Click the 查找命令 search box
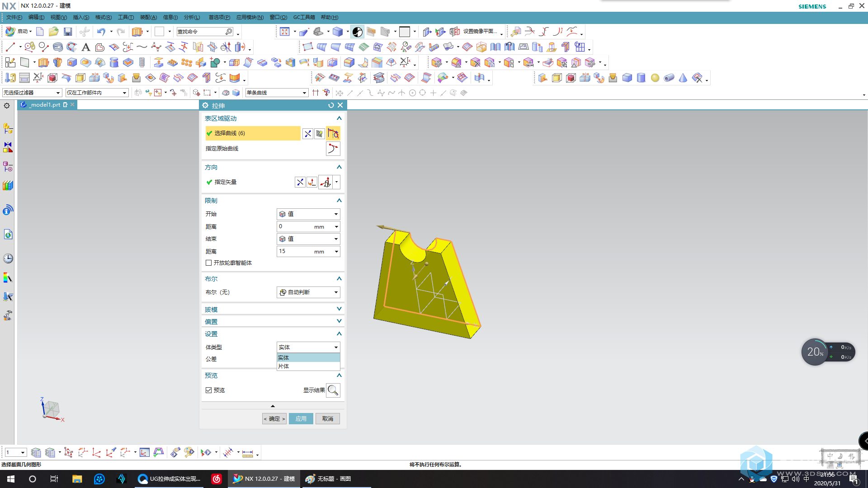This screenshot has height=488, width=868. point(205,32)
